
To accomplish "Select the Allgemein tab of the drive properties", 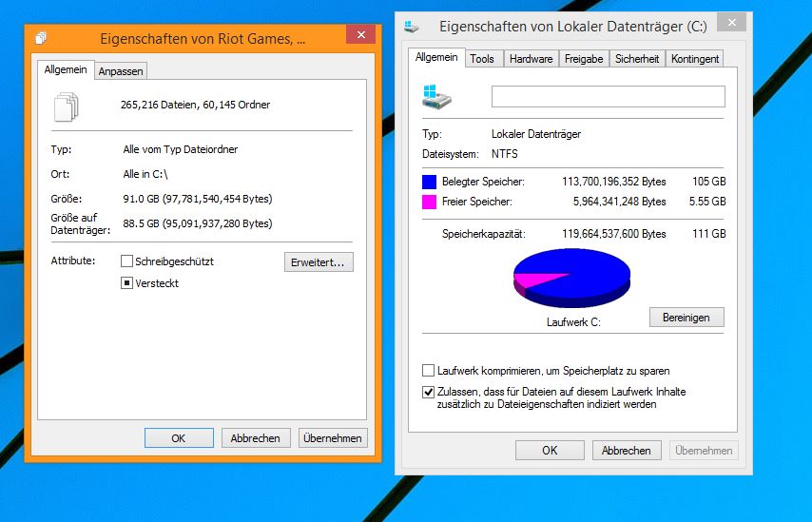I will point(436,57).
